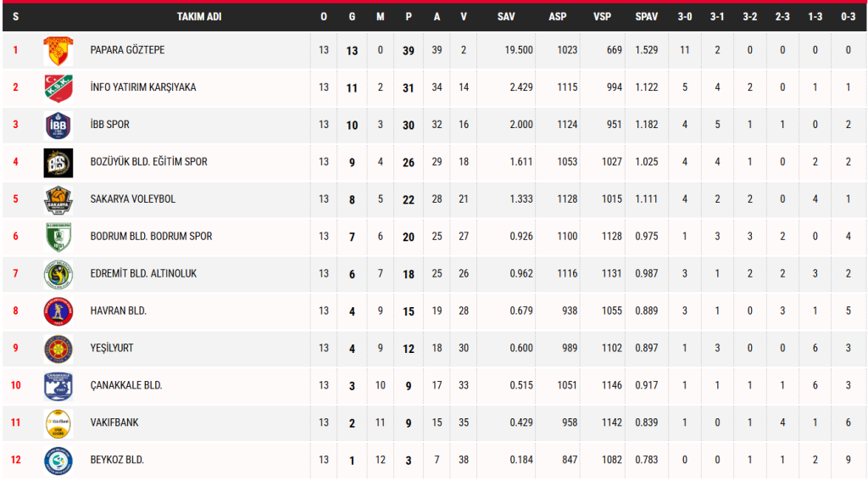Select the Beykoz Bld. circular logo
This screenshot has height=498, width=868.
58,461
